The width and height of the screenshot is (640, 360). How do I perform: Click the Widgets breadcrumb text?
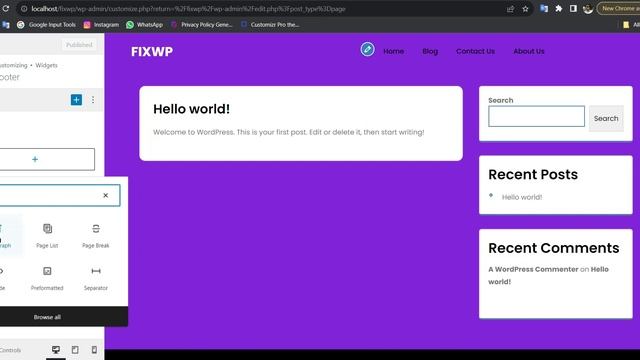point(46,65)
